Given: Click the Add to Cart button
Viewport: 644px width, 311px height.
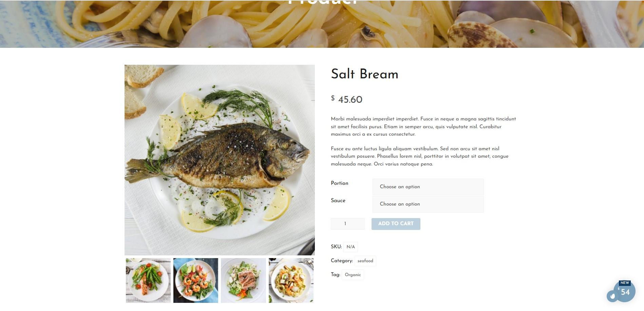Looking at the screenshot, I should (x=396, y=224).
